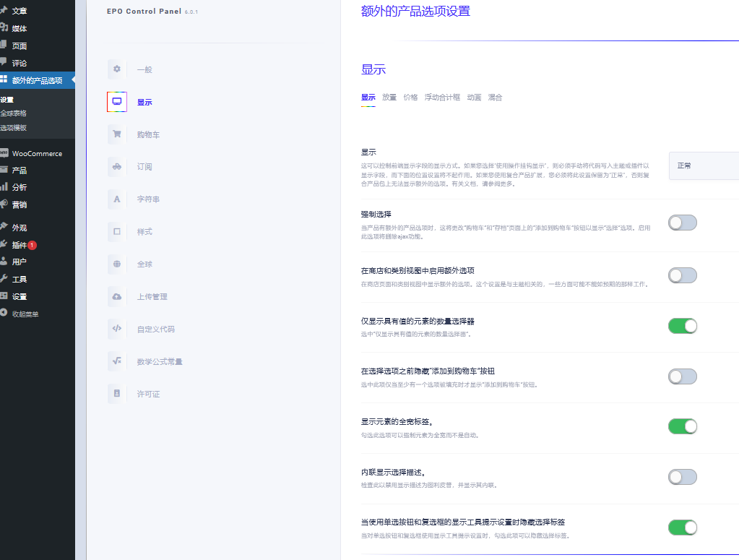
Task: Click the 营销 megaphone icon
Action: coord(4,204)
